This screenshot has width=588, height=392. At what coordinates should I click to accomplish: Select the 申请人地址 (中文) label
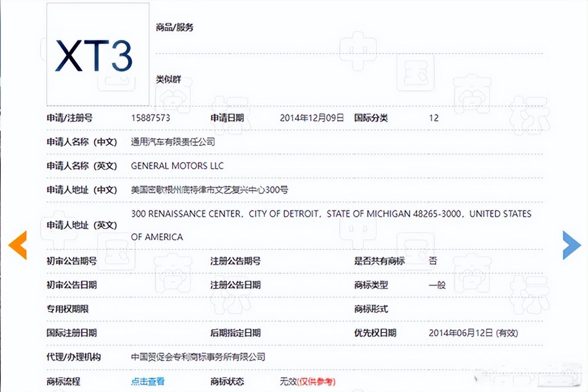click(82, 190)
